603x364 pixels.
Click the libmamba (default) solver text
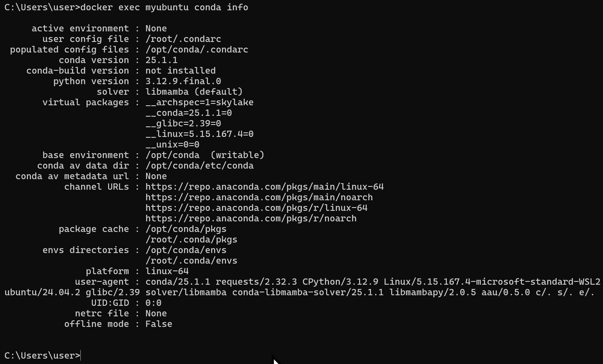(x=194, y=92)
